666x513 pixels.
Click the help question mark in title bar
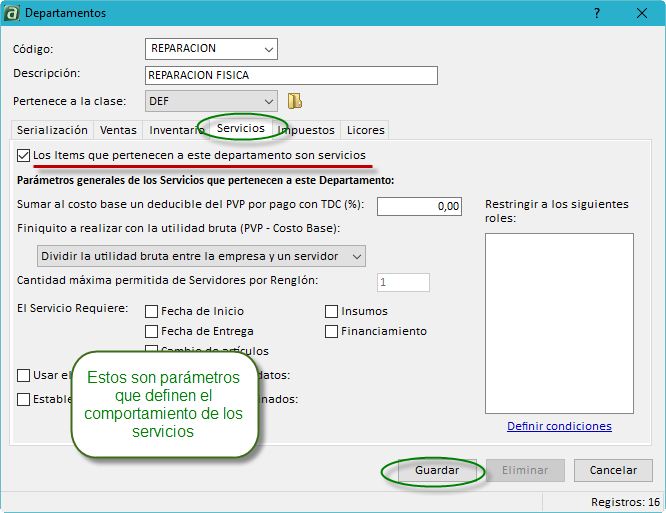pyautogui.click(x=597, y=13)
